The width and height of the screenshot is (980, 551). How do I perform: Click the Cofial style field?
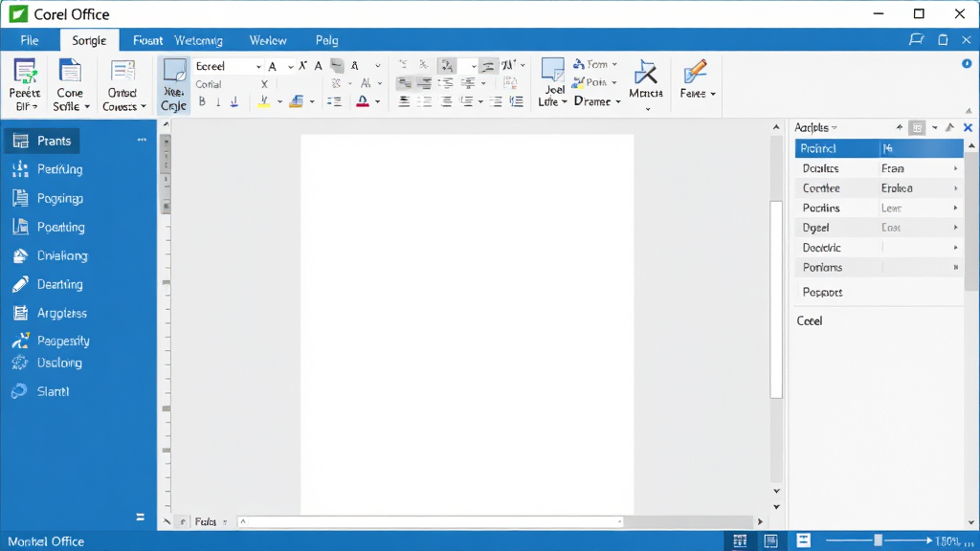225,84
